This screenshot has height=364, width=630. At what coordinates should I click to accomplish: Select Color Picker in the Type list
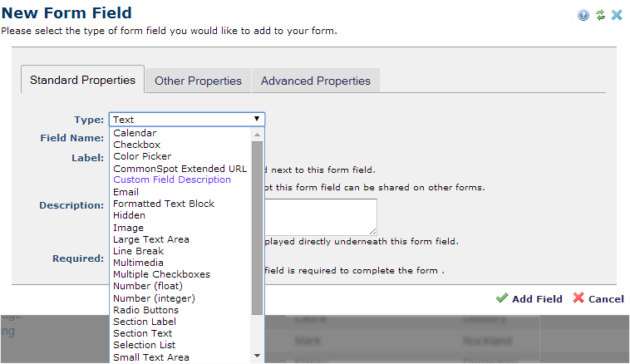[x=142, y=156]
